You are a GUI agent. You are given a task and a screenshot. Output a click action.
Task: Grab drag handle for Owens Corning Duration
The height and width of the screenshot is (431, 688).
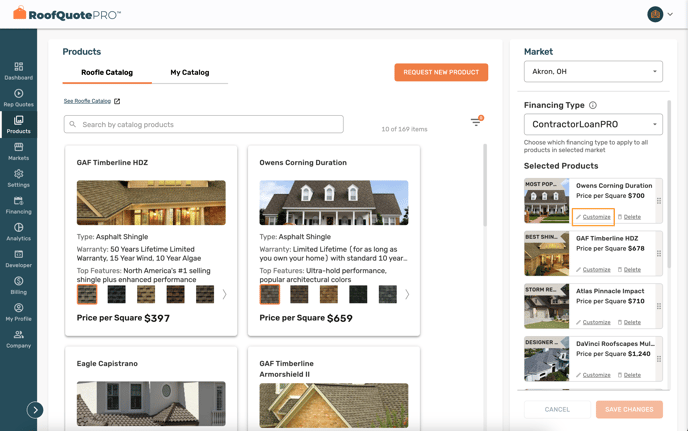pyautogui.click(x=659, y=201)
